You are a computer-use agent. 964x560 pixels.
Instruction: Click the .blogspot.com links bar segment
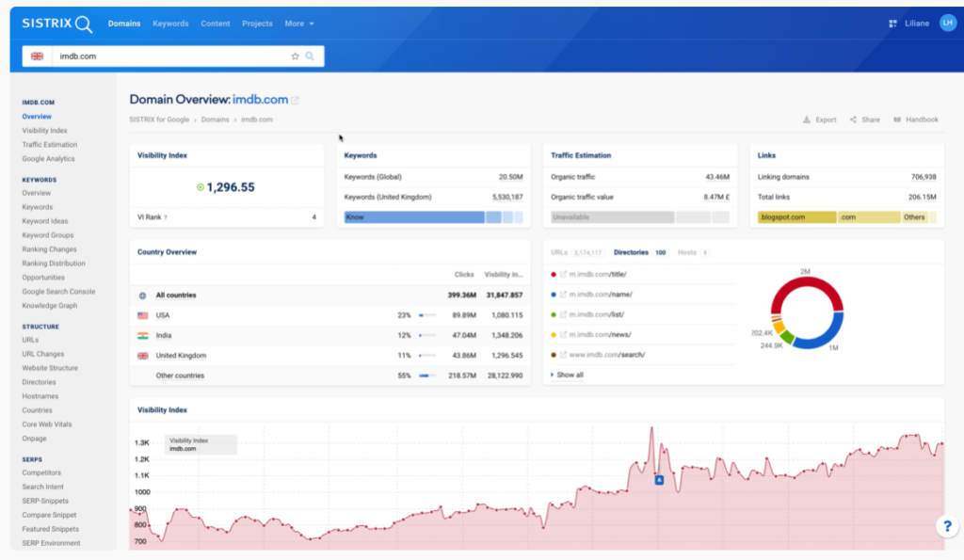(x=796, y=217)
